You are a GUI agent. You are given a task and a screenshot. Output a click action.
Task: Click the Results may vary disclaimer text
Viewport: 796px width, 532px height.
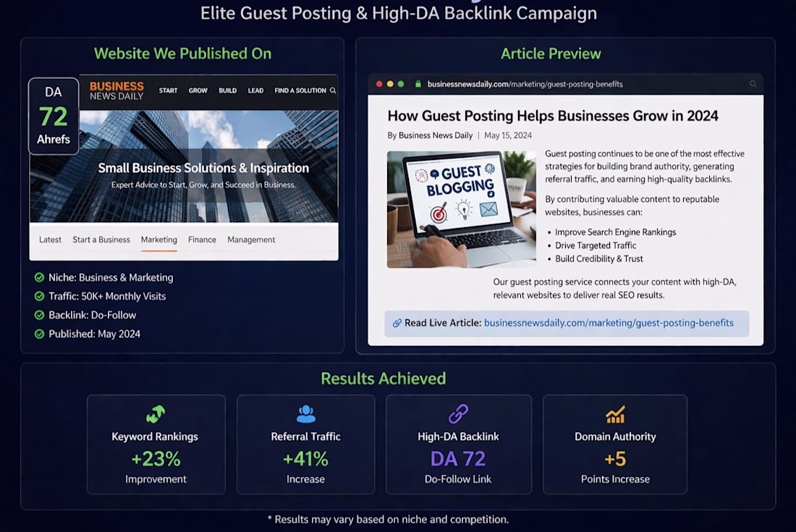coord(389,519)
